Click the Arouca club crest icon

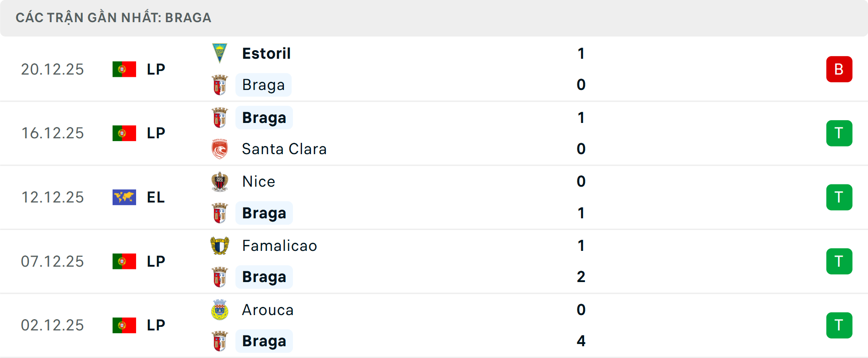[x=220, y=310]
